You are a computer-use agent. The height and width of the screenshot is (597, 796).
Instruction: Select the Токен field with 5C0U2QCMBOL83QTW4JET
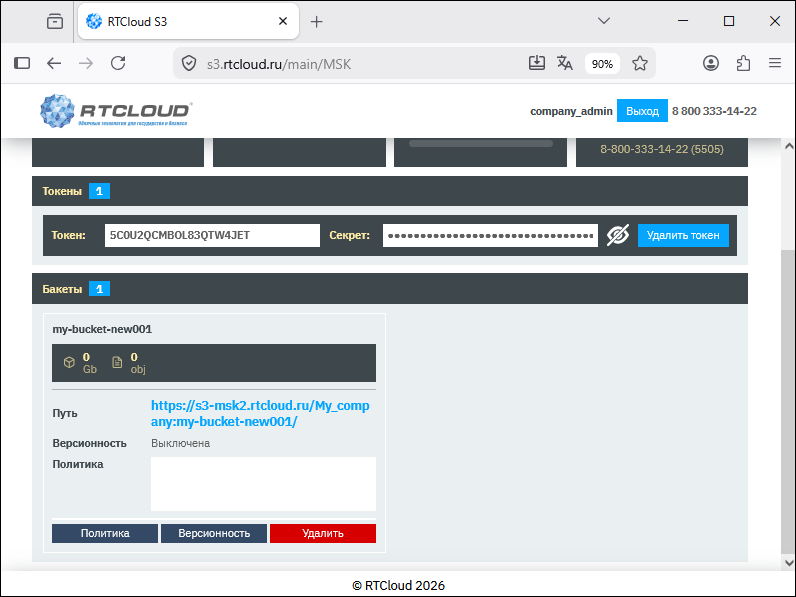click(x=212, y=236)
